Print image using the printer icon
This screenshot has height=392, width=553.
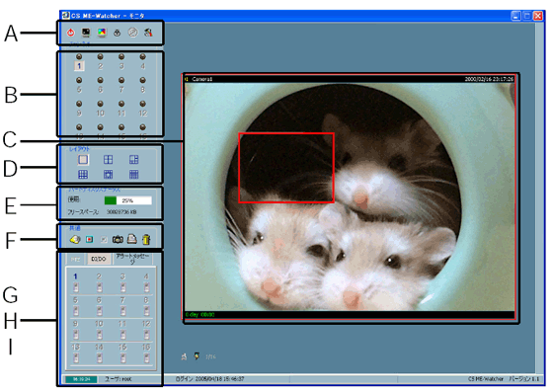click(131, 239)
